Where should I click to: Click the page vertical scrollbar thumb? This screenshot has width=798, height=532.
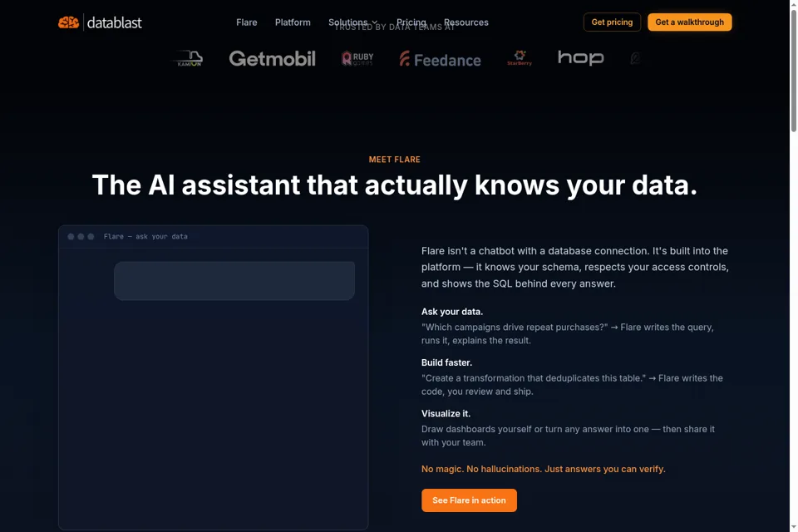coord(793,71)
